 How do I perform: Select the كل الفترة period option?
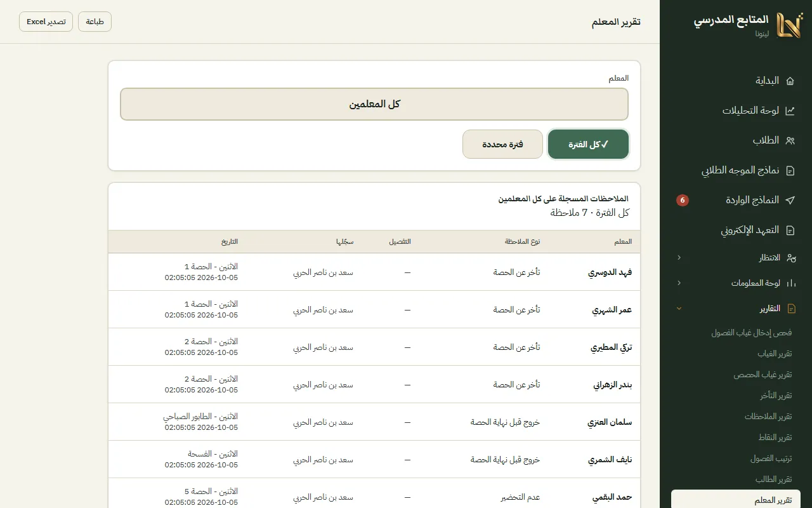(x=588, y=144)
